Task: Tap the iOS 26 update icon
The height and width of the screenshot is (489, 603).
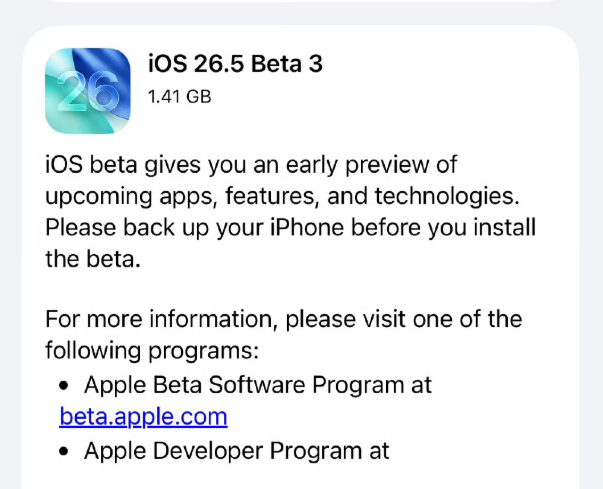Action: (88, 91)
